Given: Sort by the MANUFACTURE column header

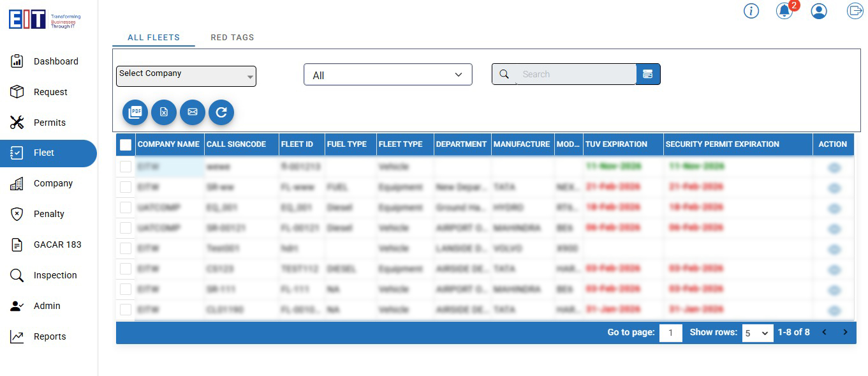Looking at the screenshot, I should (x=522, y=144).
